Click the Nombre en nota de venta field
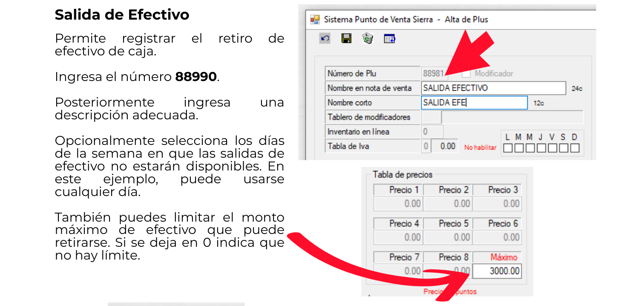644x306 pixels. (493, 88)
